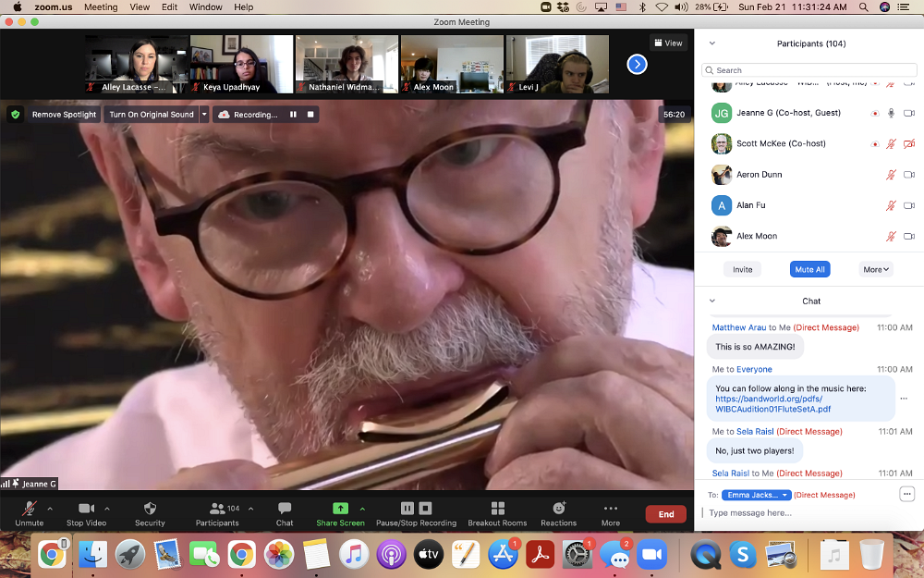Image resolution: width=924 pixels, height=578 pixels.
Task: Click Alan Fu participant row name
Action: click(750, 205)
